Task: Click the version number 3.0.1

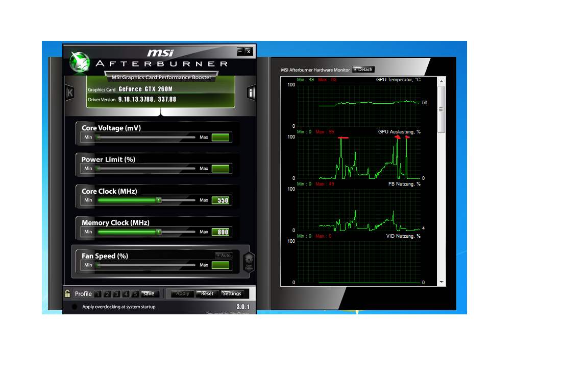Action: [x=243, y=307]
